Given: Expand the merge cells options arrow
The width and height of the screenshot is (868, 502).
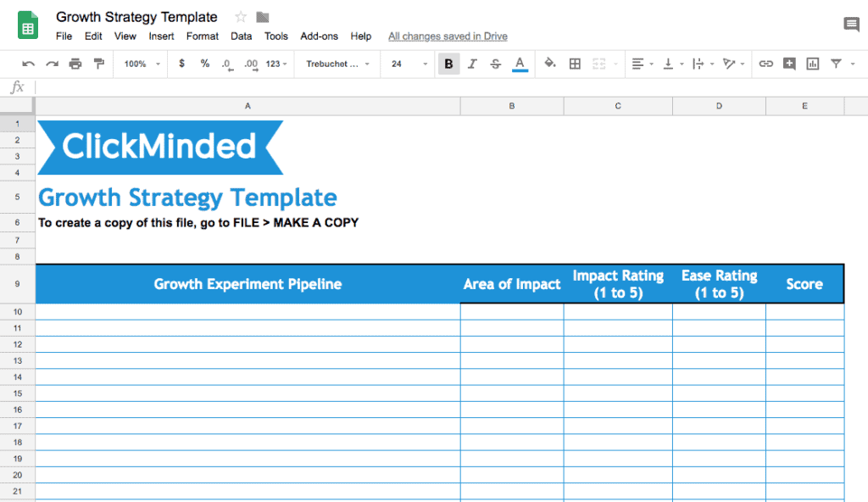Looking at the screenshot, I should 615,64.
